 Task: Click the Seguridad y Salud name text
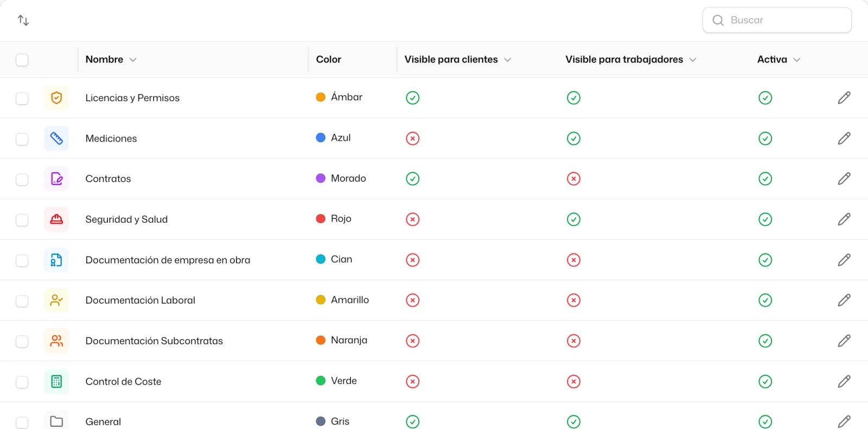click(126, 219)
